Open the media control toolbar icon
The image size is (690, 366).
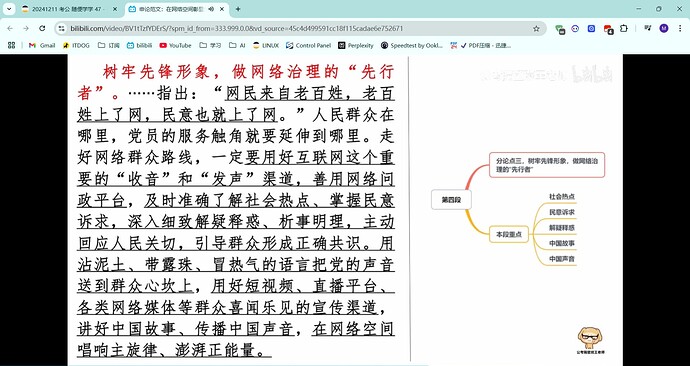pos(647,29)
